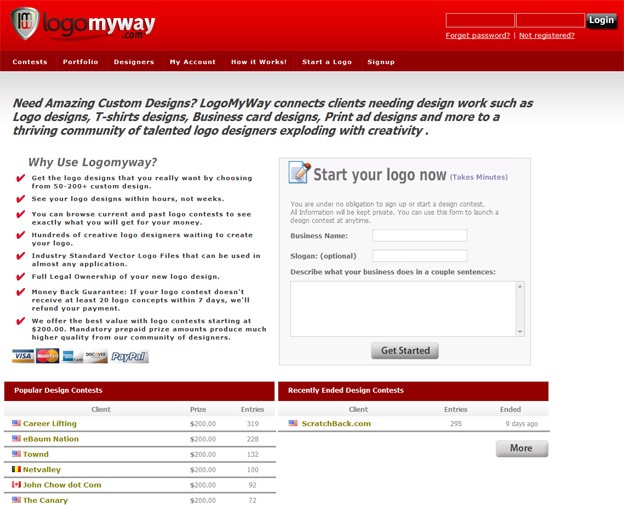Open the How it Works! page
The width and height of the screenshot is (624, 507).
259,62
